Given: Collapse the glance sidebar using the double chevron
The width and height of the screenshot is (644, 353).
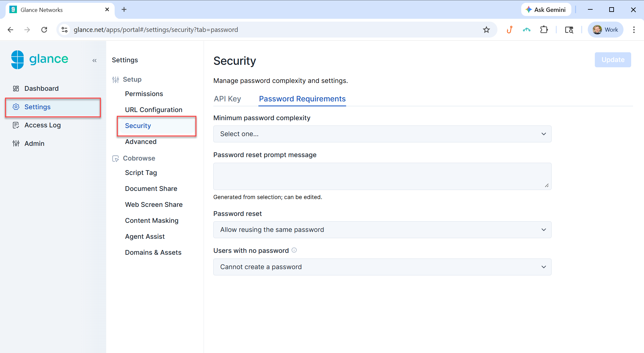Looking at the screenshot, I should (94, 60).
